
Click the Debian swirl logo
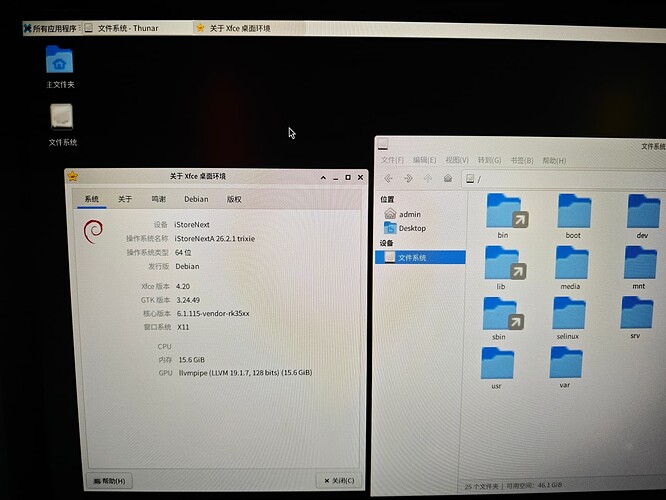coord(93,232)
